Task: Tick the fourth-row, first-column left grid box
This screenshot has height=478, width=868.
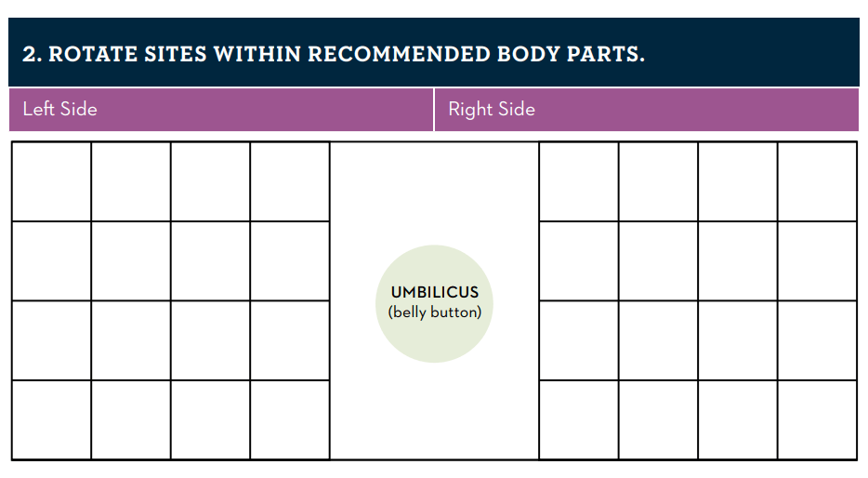Action: [51, 419]
